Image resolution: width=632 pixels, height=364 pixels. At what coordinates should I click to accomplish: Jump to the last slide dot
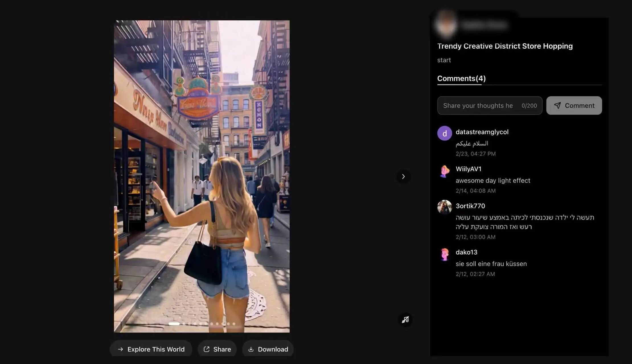click(x=234, y=324)
